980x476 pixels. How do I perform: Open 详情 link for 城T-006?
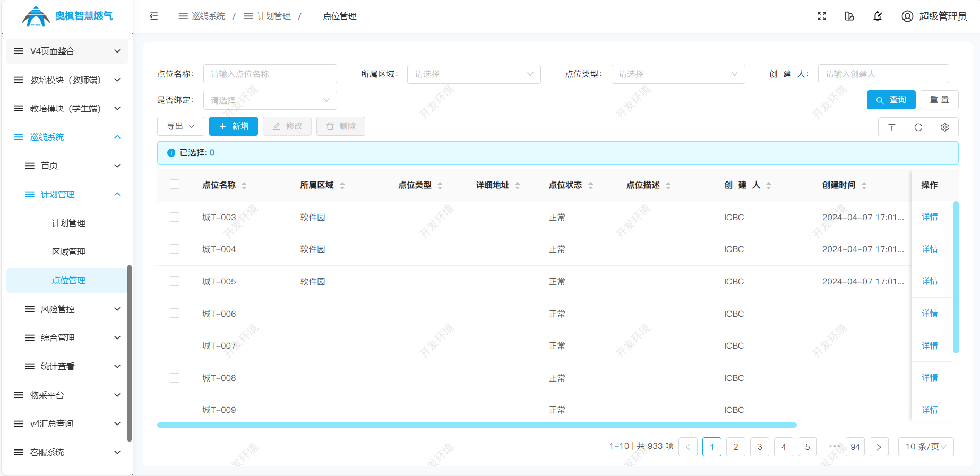coord(930,314)
